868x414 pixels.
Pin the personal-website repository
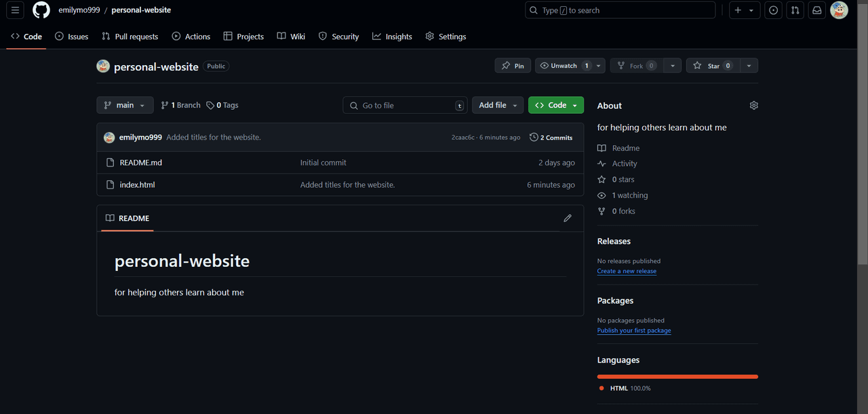513,66
